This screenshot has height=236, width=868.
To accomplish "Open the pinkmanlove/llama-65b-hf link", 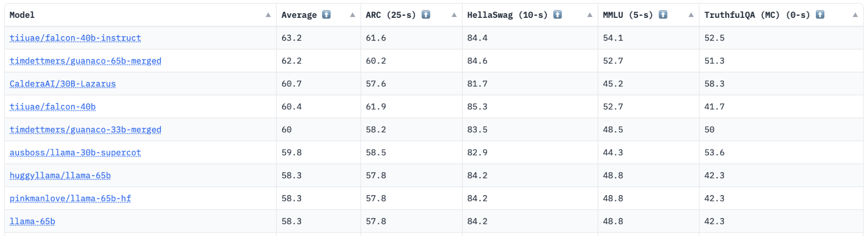I will tap(70, 199).
